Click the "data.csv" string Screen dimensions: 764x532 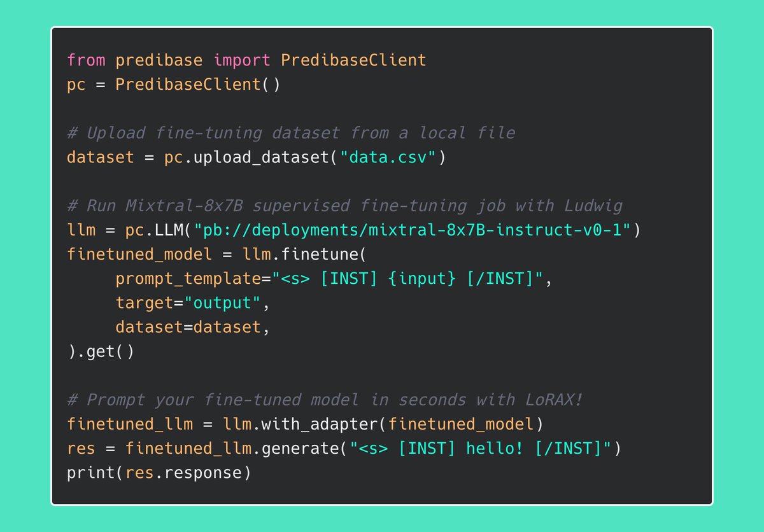point(387,157)
